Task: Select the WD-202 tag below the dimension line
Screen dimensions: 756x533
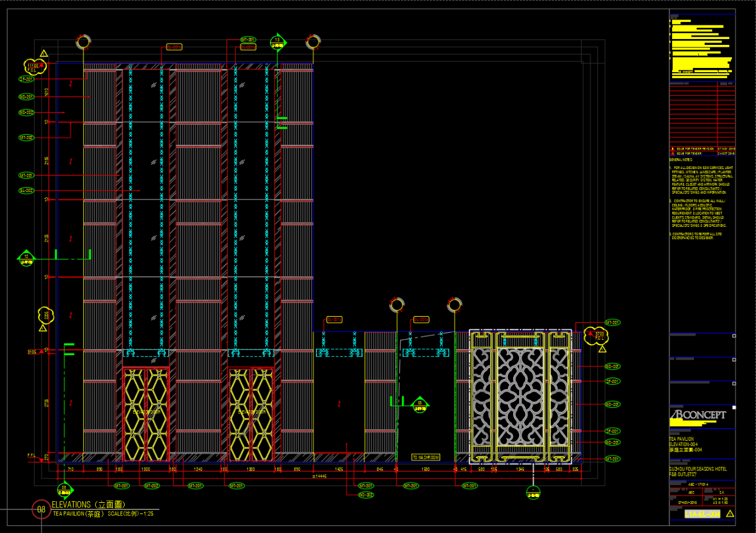Action: [x=366, y=495]
